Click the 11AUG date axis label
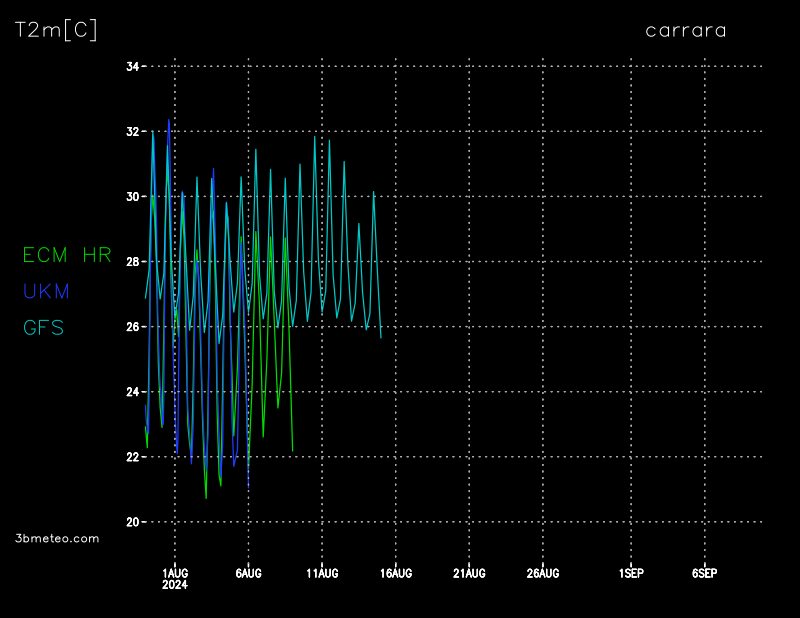The height and width of the screenshot is (618, 800). pyautogui.click(x=322, y=573)
